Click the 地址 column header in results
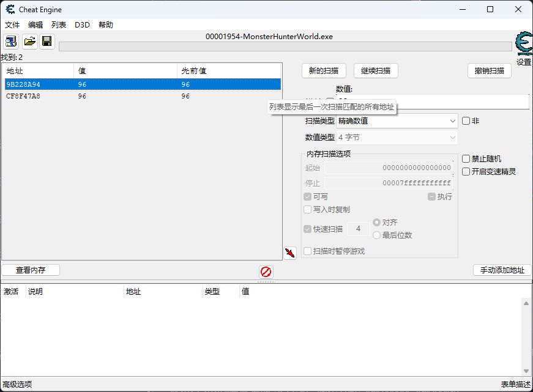The height and width of the screenshot is (392, 533). (37, 71)
